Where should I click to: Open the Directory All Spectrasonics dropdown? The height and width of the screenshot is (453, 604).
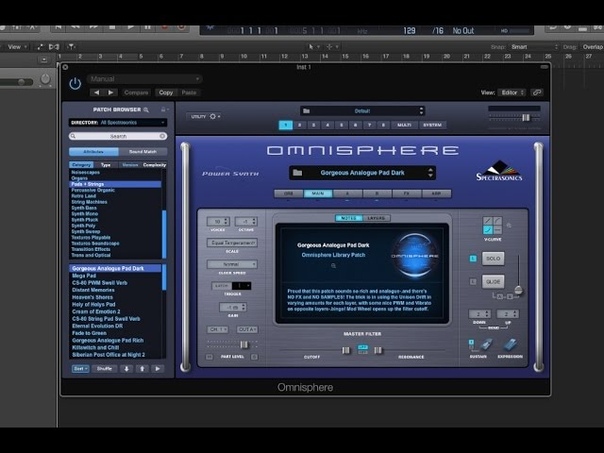pyautogui.click(x=118, y=122)
